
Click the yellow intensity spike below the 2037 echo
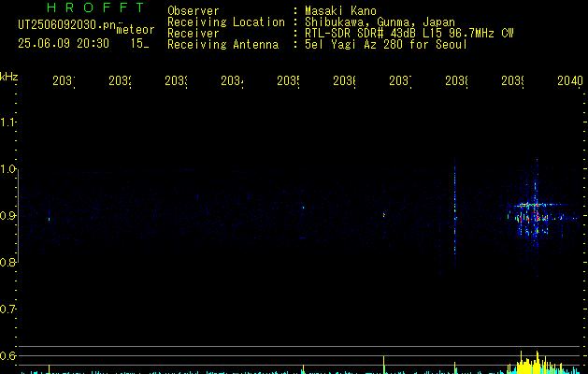coord(383,365)
